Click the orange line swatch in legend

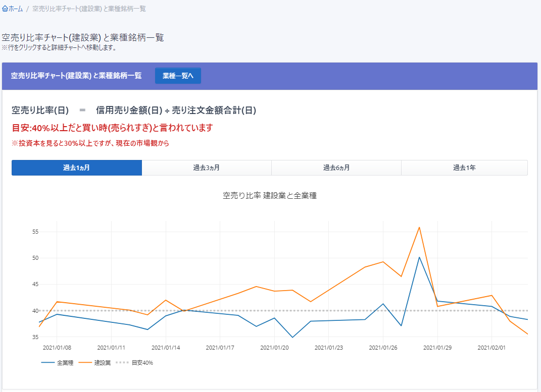85,363
